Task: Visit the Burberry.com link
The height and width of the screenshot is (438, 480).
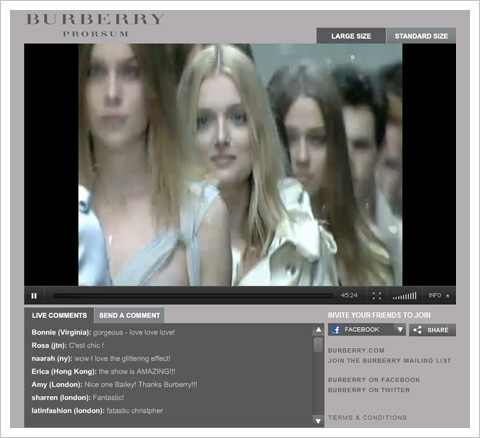Action: (x=356, y=350)
